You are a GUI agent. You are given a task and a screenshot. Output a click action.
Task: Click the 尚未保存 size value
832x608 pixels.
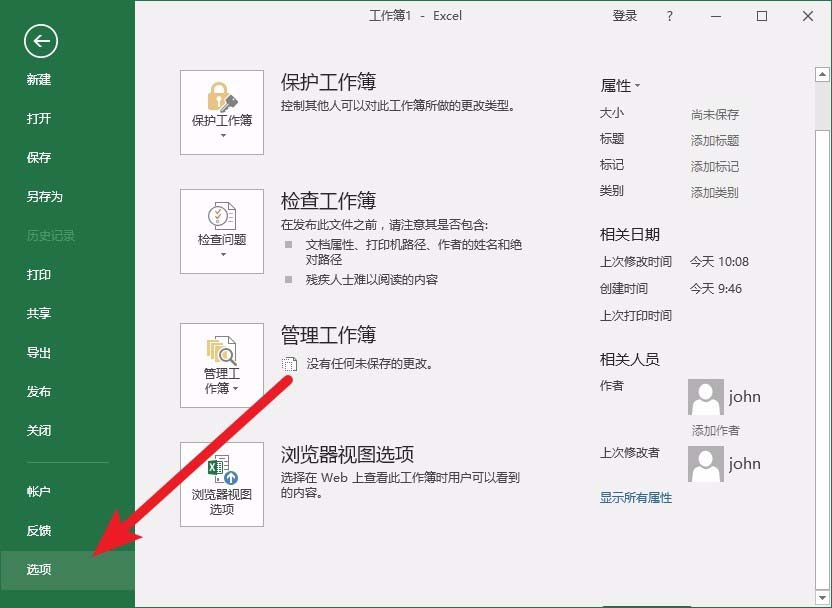(x=715, y=115)
